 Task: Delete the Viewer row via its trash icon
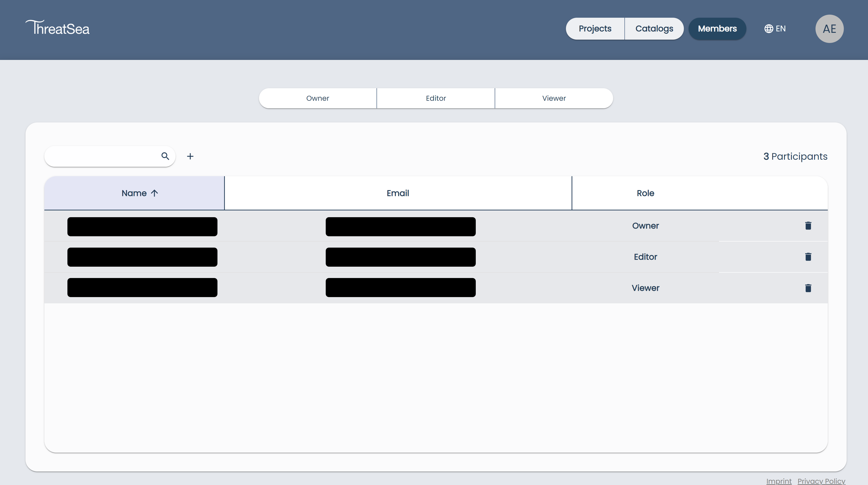coord(808,288)
